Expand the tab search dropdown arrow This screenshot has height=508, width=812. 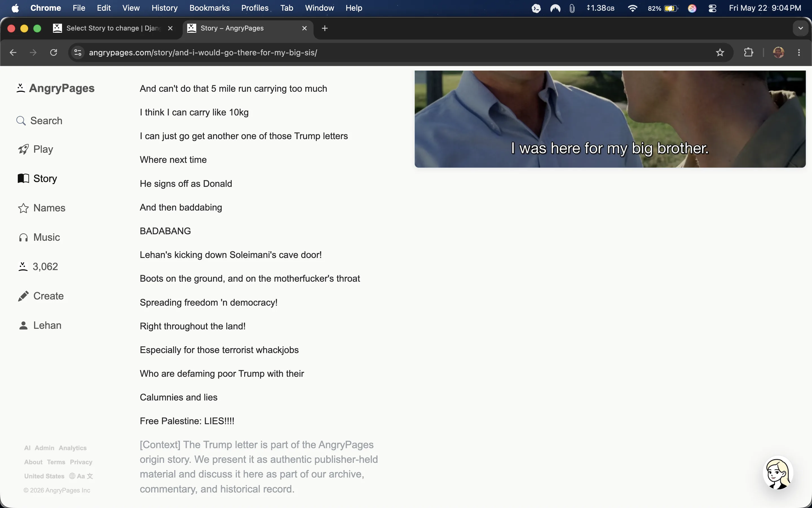point(801,28)
